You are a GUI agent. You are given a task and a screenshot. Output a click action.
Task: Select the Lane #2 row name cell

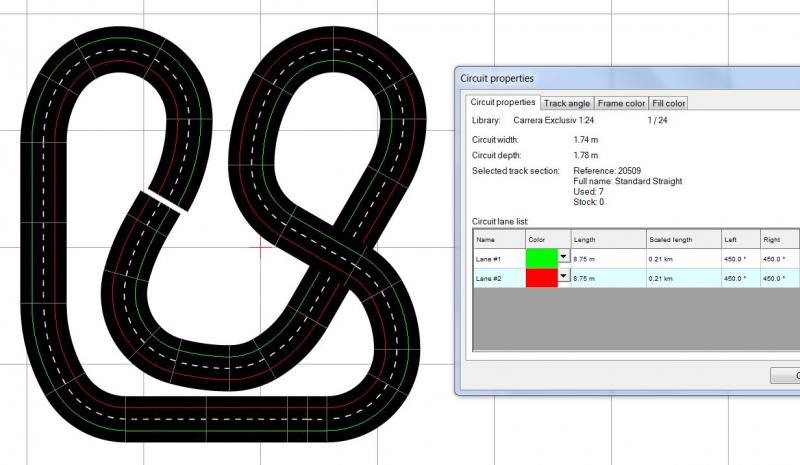tap(498, 278)
